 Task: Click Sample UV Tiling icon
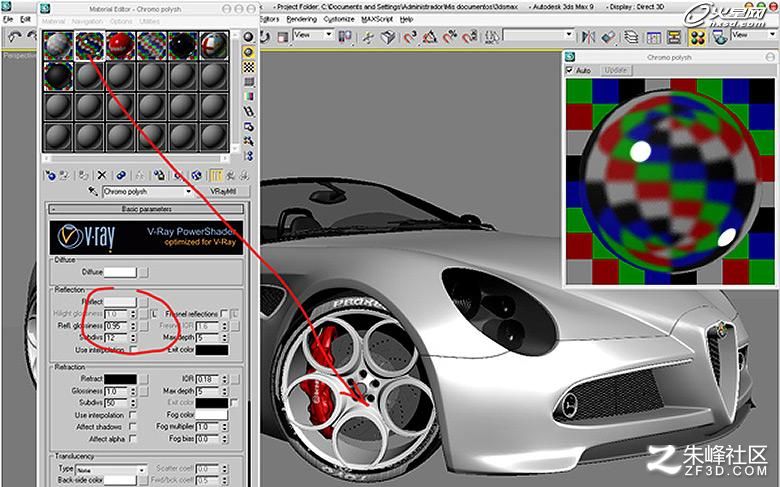tap(249, 82)
